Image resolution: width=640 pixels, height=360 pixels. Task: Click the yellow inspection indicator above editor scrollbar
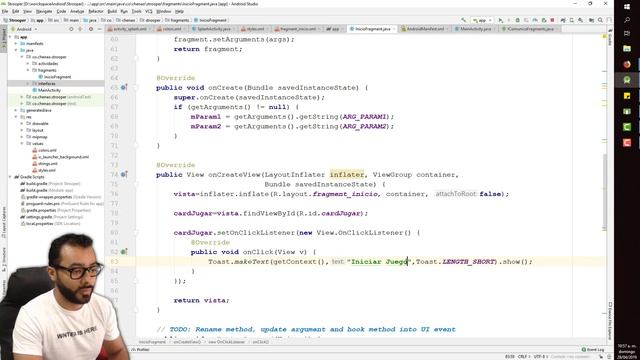tap(604, 37)
